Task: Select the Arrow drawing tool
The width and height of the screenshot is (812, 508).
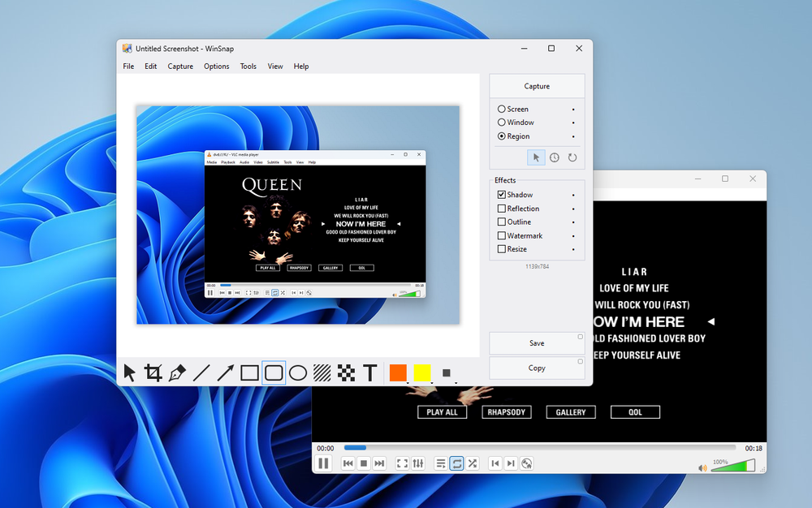Action: [226, 373]
